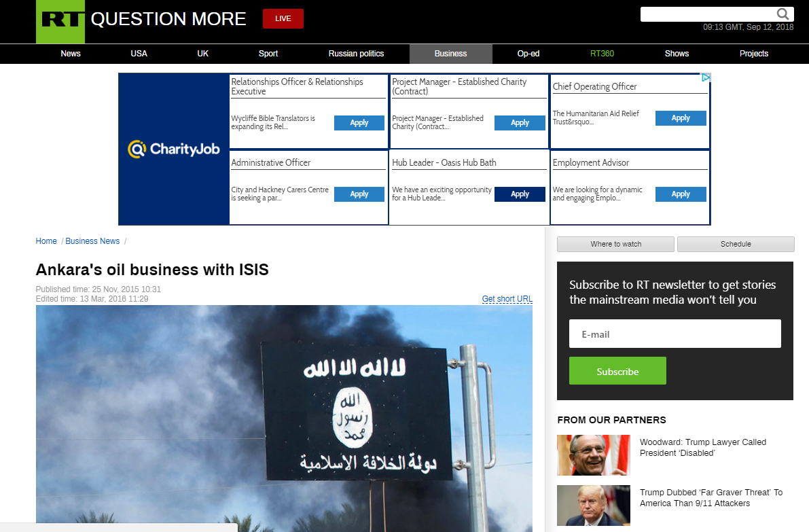This screenshot has width=809, height=532.
Task: Click the 'QUESTION MORE' slogan text
Action: (168, 19)
